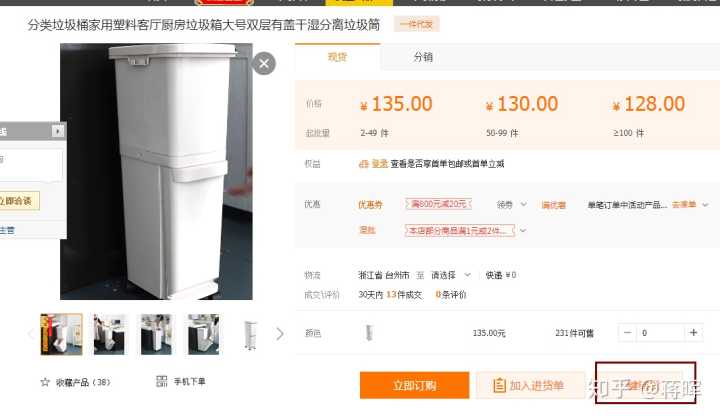Open the 请选择 delivery destination dropdown
The height and width of the screenshot is (419, 720).
[451, 275]
